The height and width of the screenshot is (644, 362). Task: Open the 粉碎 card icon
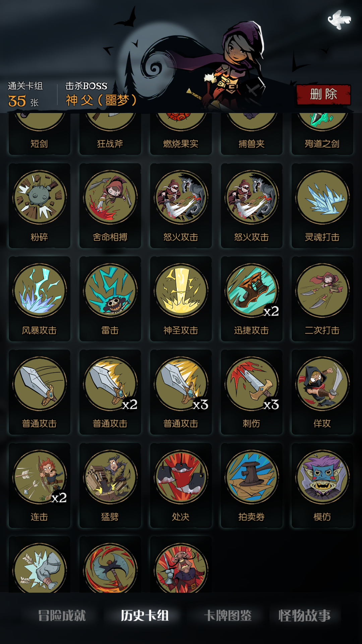[x=40, y=206]
